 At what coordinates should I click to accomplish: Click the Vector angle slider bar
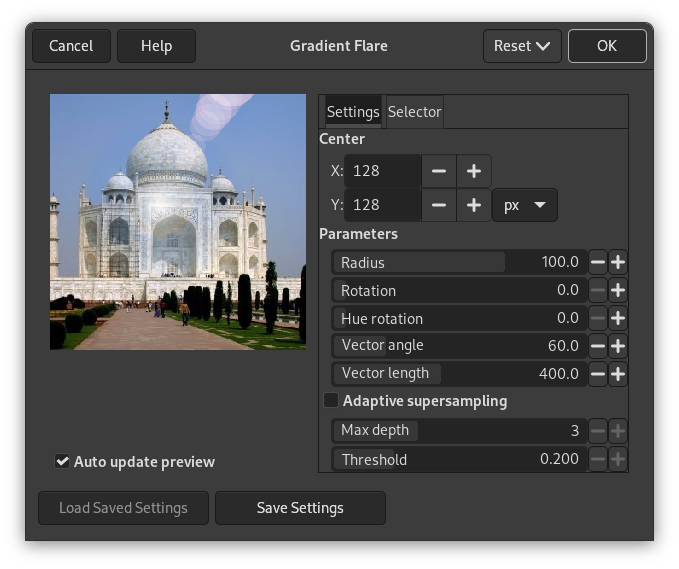tap(460, 346)
